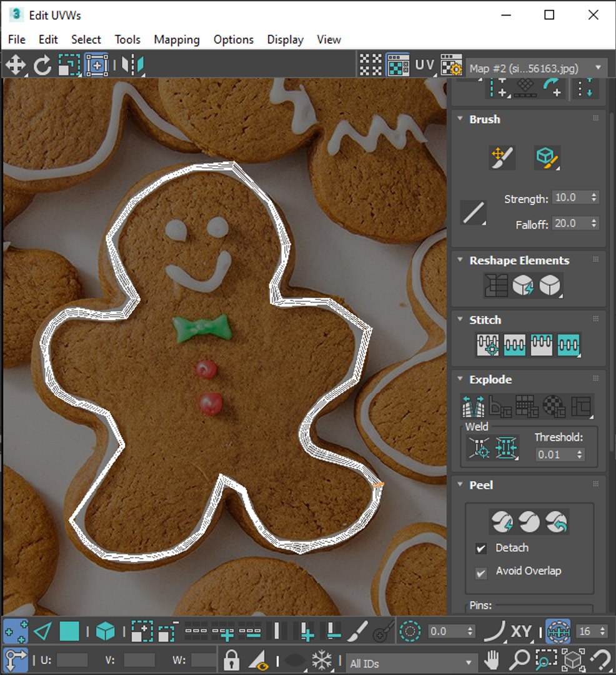
Task: Click the Stitch to Source icon
Action: pos(541,345)
